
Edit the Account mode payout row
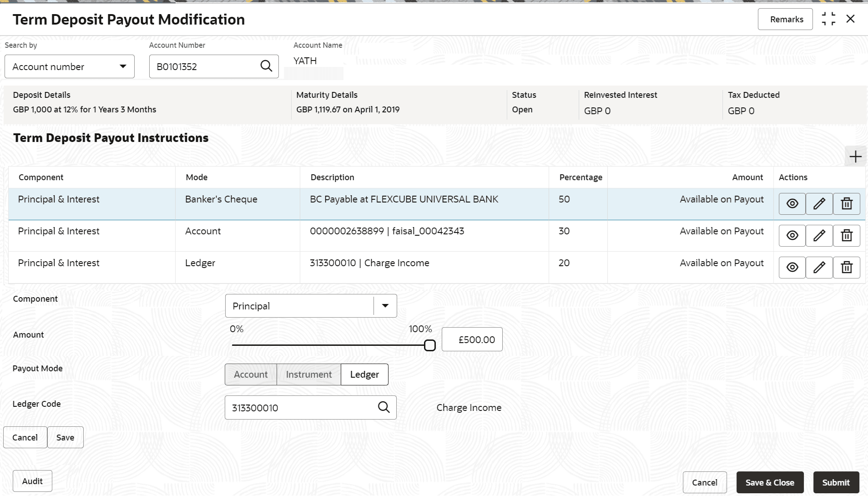click(x=819, y=235)
